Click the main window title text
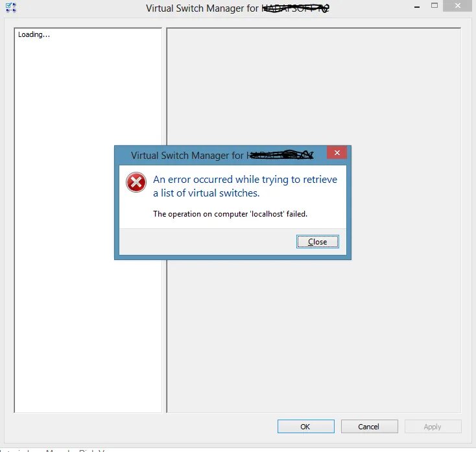Image resolution: width=476 pixels, height=452 pixels. tap(237, 8)
